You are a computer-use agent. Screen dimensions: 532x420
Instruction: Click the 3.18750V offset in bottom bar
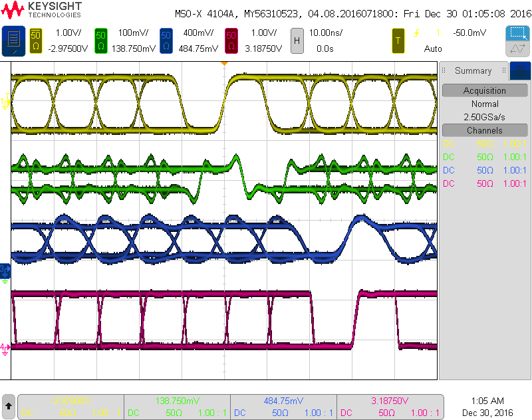(390, 401)
